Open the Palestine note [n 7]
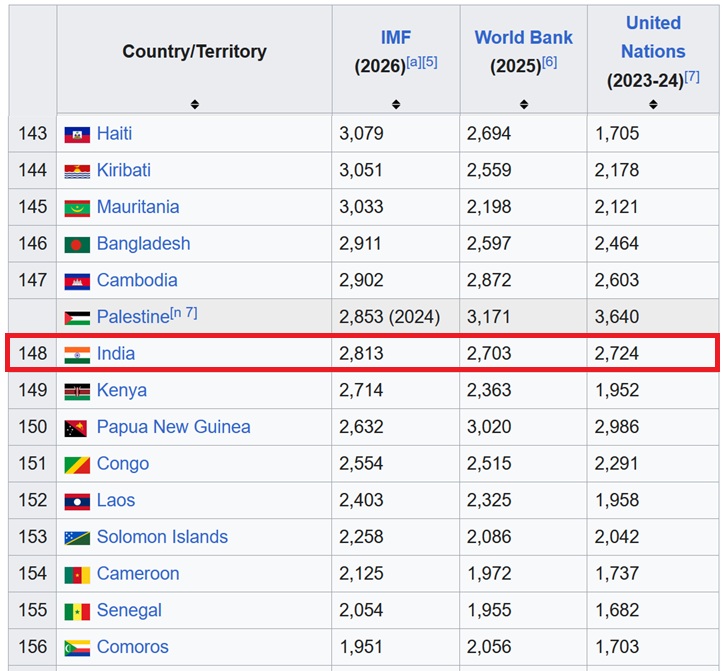Viewport: 725px width, 671px height. tap(184, 313)
